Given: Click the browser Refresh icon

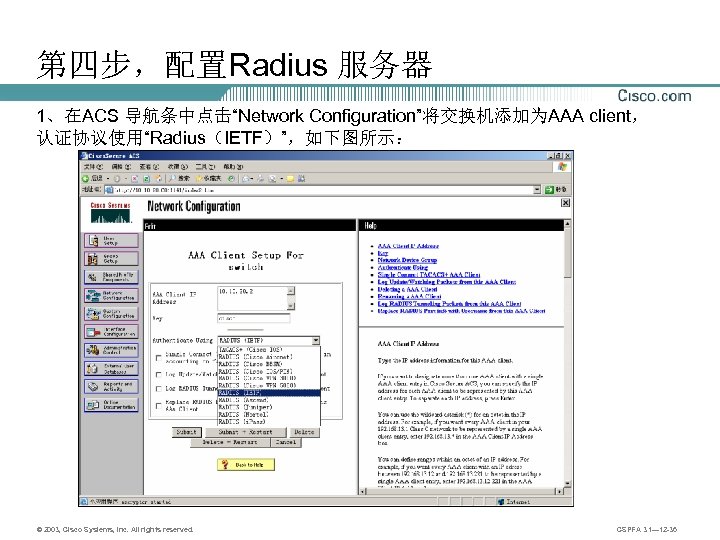Looking at the screenshot, I should point(146,178).
